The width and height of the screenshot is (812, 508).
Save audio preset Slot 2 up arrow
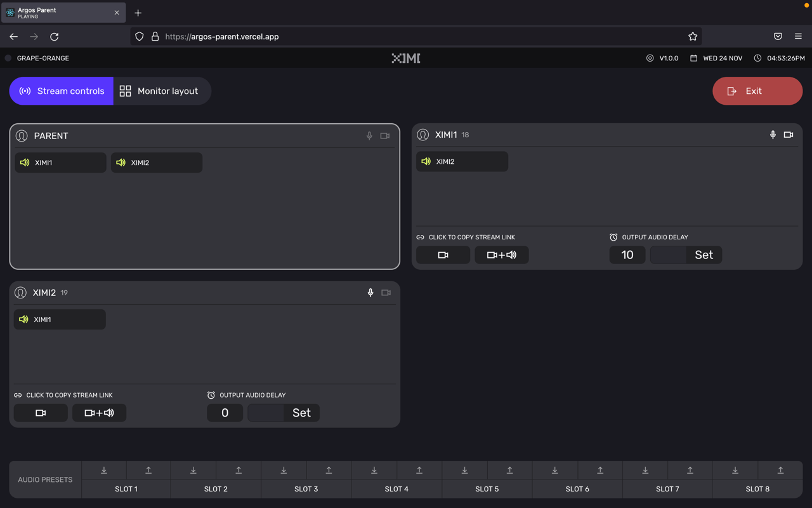coord(239,470)
